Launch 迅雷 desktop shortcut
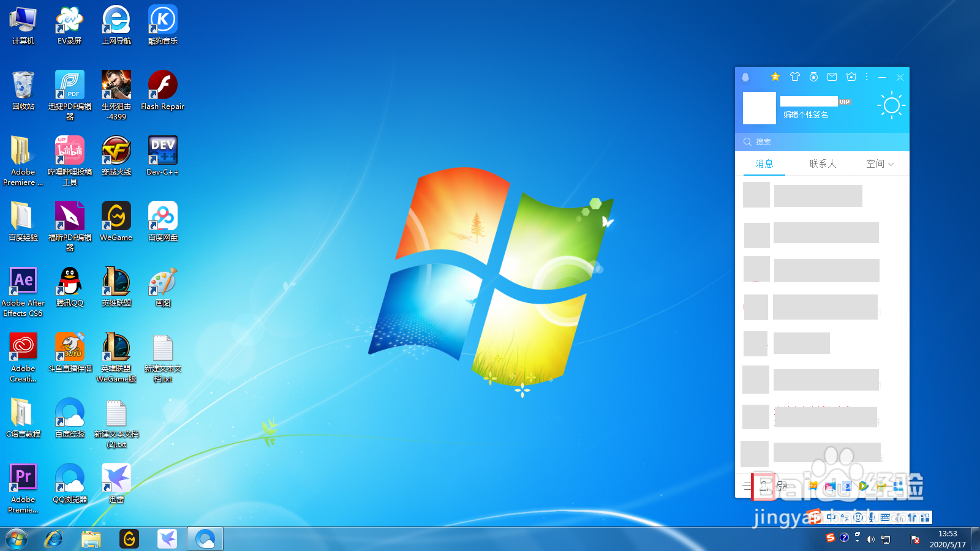This screenshot has width=980, height=551. point(116,484)
